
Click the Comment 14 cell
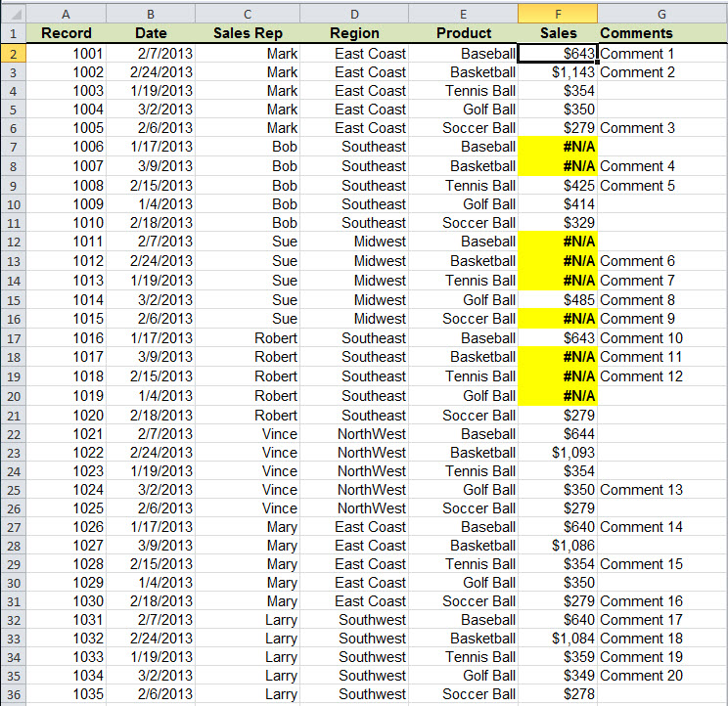(662, 527)
